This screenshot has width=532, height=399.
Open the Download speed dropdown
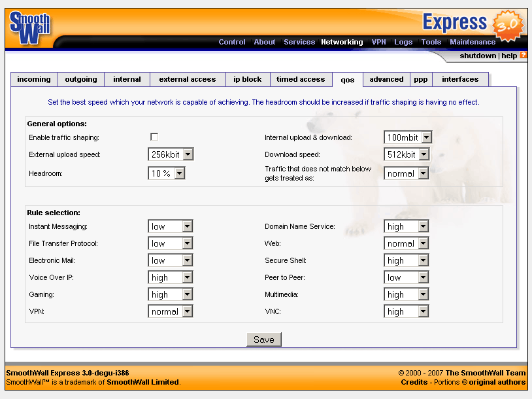pos(407,154)
